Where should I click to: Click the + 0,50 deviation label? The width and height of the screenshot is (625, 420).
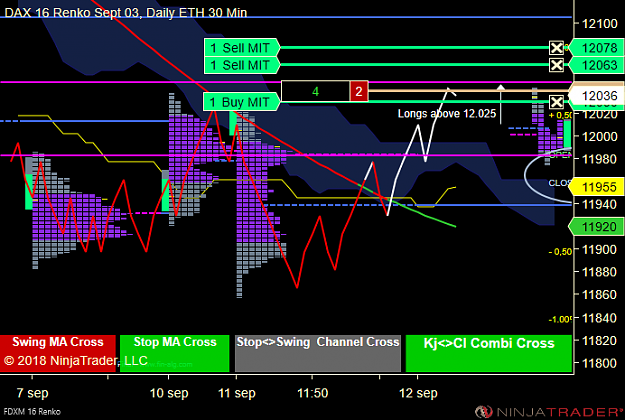pyautogui.click(x=560, y=115)
